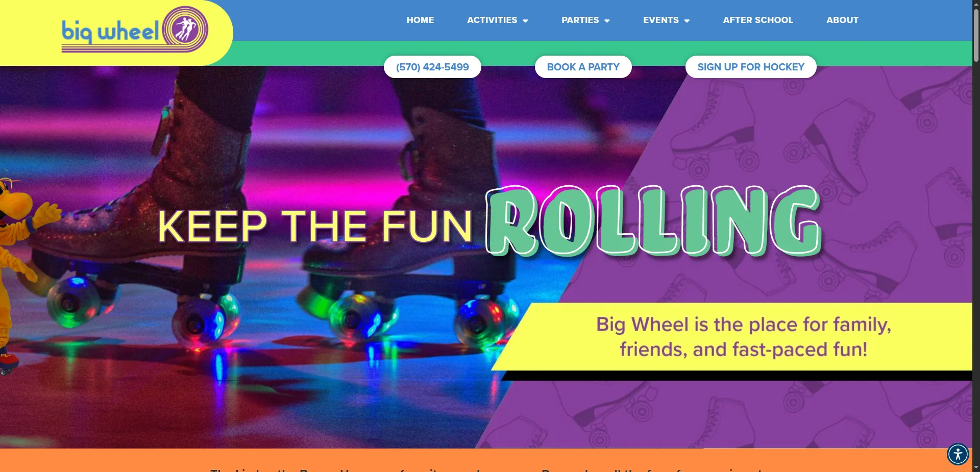Call the (570) 424-5499 phone button
980x472 pixels.
click(432, 67)
